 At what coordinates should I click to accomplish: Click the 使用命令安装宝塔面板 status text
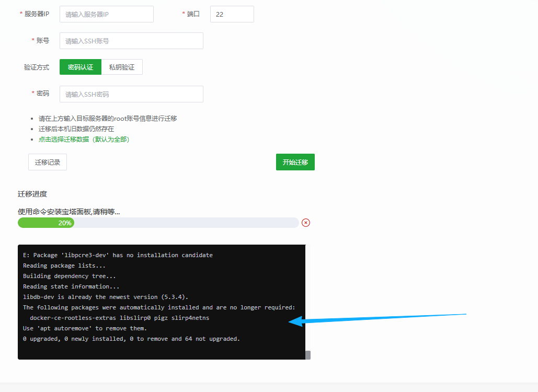click(69, 212)
